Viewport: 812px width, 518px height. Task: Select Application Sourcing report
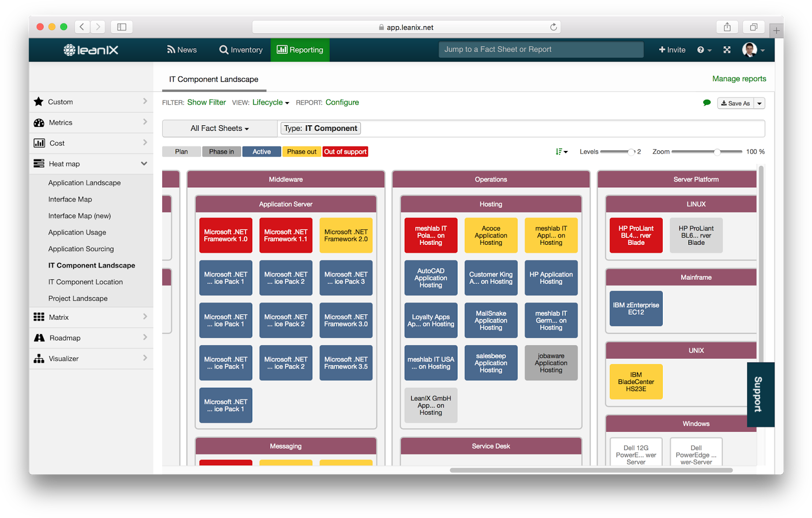pos(81,248)
